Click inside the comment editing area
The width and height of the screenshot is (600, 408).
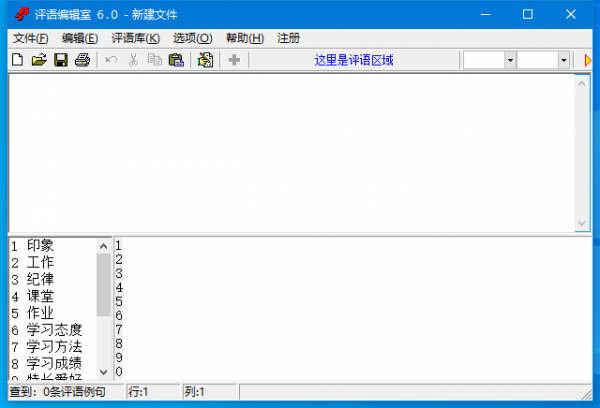(x=292, y=153)
